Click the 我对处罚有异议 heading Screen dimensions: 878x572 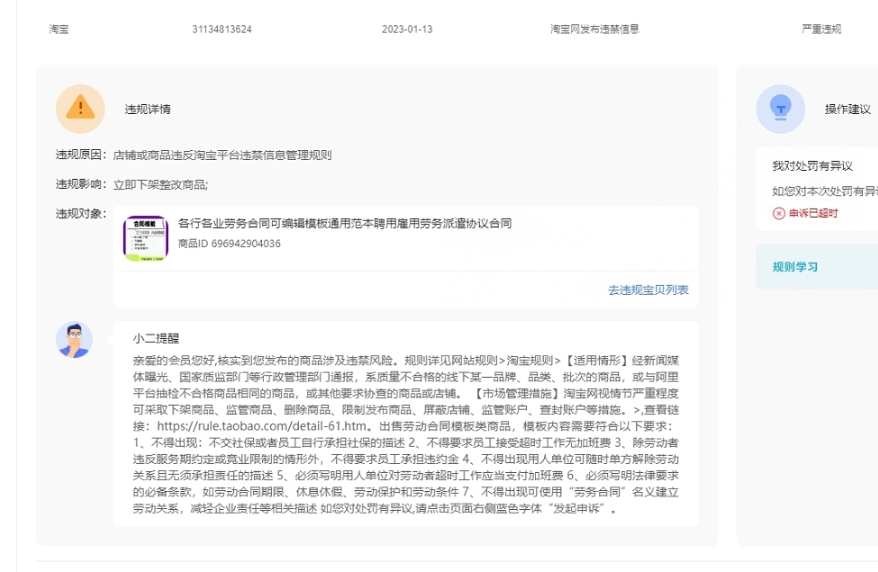click(x=811, y=165)
